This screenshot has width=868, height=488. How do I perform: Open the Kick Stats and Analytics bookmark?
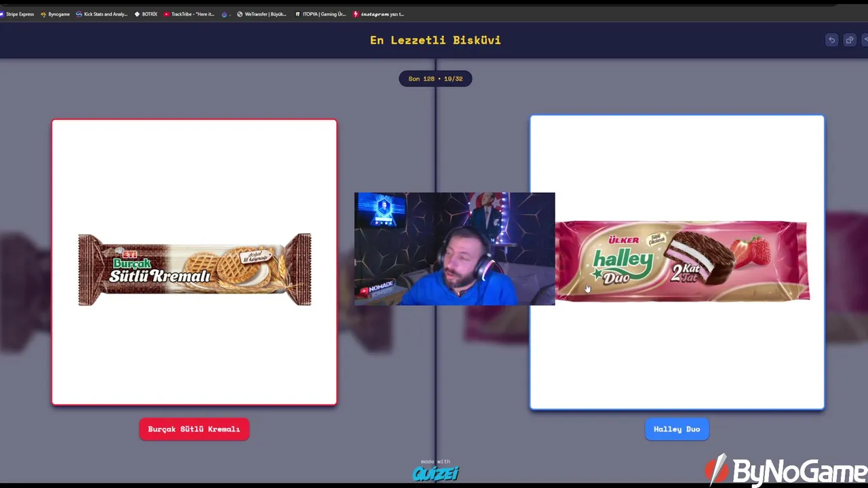[102, 14]
